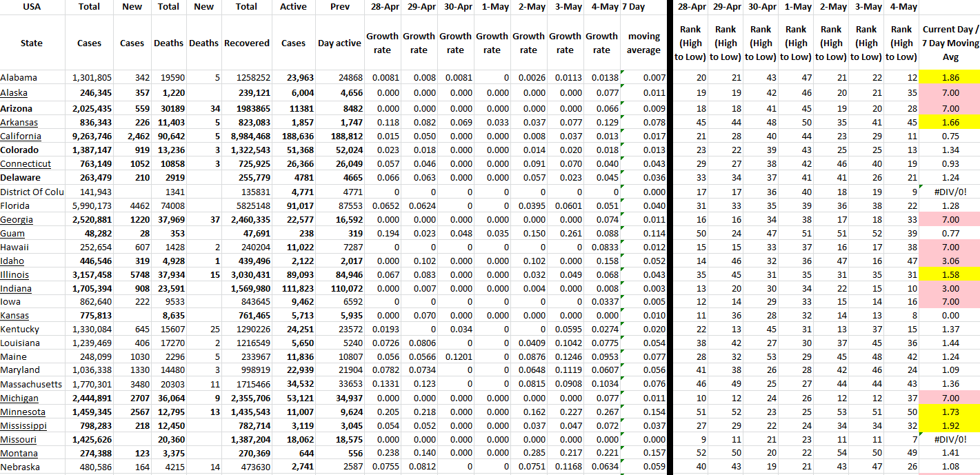Select the Recovered column header cell
Screen dimensions: 980x475
[x=246, y=43]
